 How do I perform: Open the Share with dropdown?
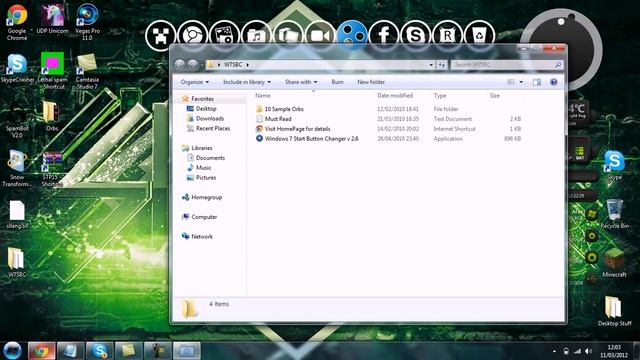[301, 82]
